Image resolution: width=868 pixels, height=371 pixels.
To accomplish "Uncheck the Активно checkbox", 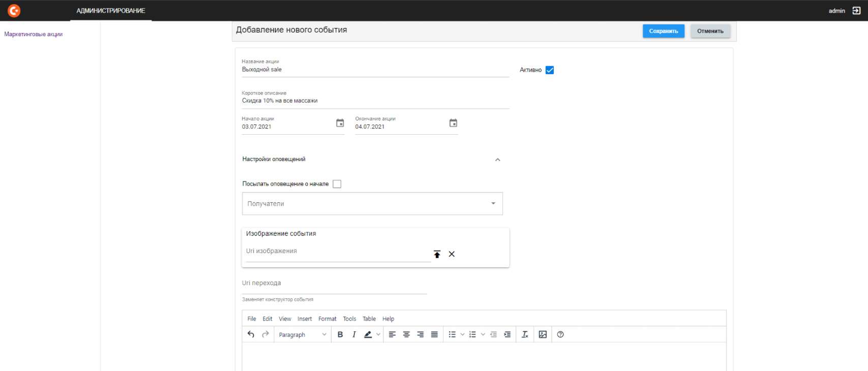I will [x=550, y=70].
